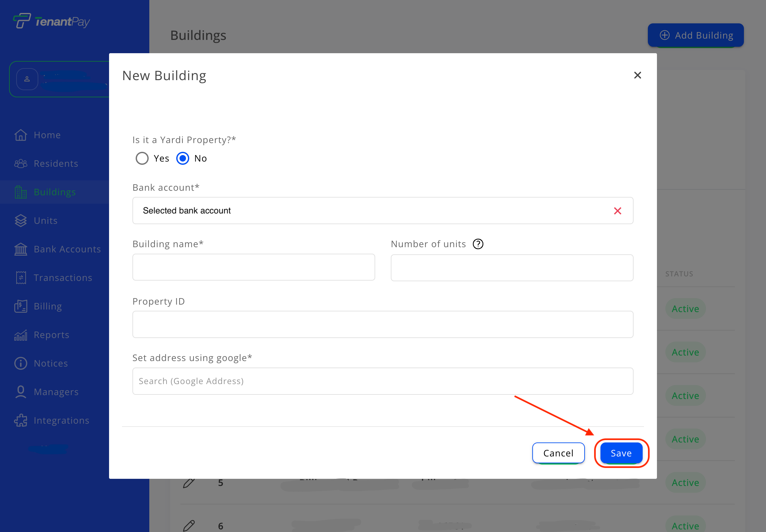Go to Billing in sidebar menu
Image resolution: width=766 pixels, height=532 pixels.
coord(48,306)
